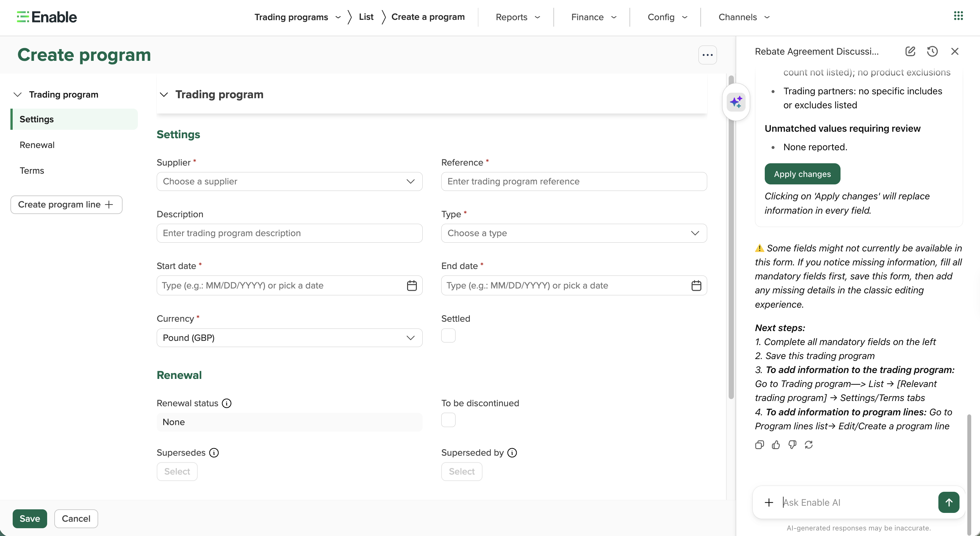Image resolution: width=980 pixels, height=536 pixels.
Task: Show Supersedes info tooltip
Action: (x=214, y=453)
